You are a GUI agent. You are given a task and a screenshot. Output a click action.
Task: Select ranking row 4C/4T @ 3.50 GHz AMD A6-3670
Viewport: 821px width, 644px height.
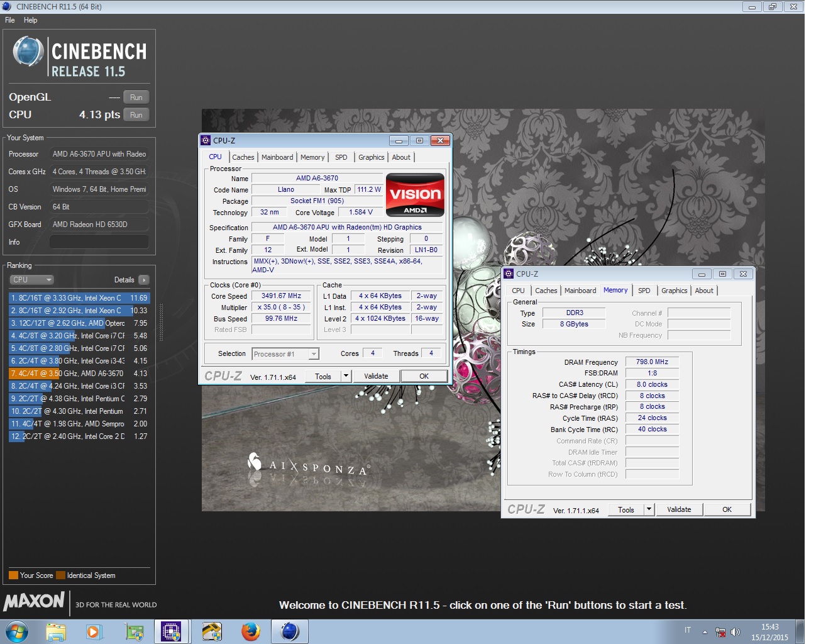(79, 374)
